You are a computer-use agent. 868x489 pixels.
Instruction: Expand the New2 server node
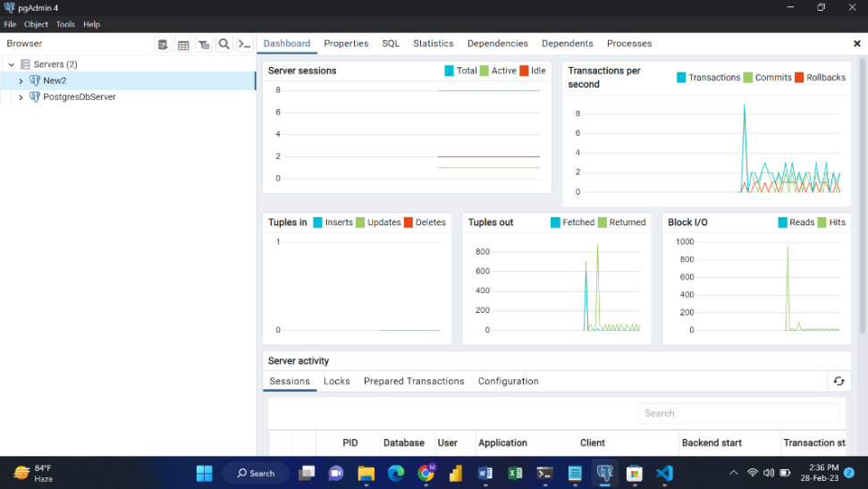click(21, 80)
